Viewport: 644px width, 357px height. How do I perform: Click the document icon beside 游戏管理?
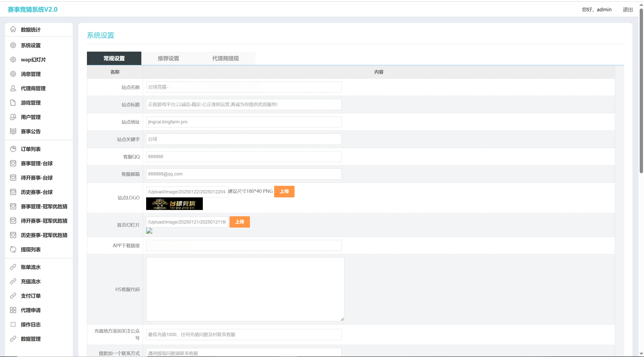13,103
